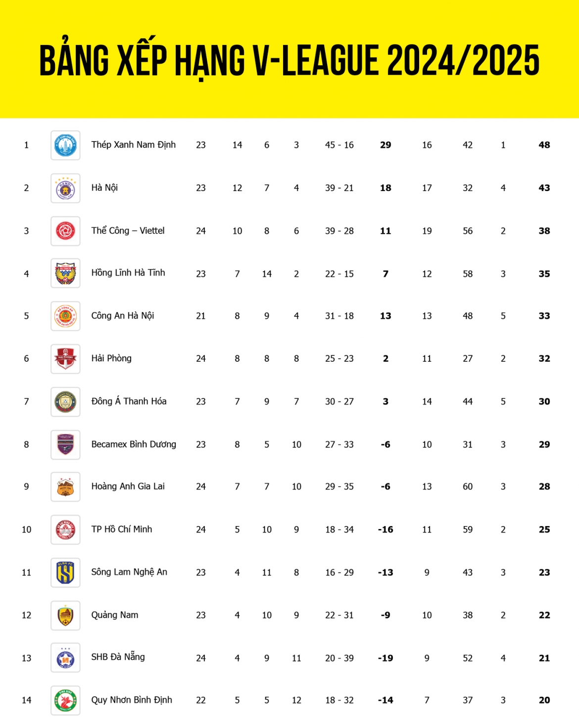Click the Hải Phòng club badge
The height and width of the screenshot is (728, 579).
point(65,359)
